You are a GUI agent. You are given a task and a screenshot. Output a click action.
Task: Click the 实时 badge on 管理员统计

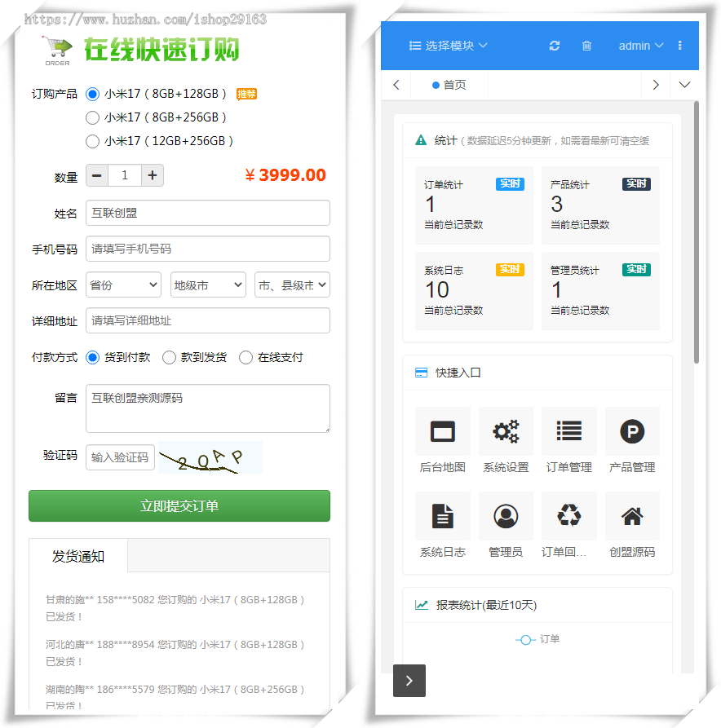coord(636,269)
